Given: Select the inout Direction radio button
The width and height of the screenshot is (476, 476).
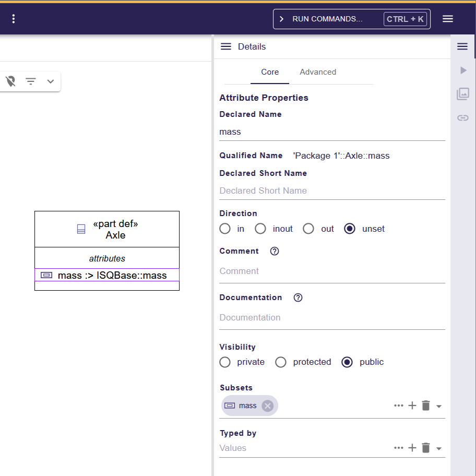Looking at the screenshot, I should tap(260, 229).
